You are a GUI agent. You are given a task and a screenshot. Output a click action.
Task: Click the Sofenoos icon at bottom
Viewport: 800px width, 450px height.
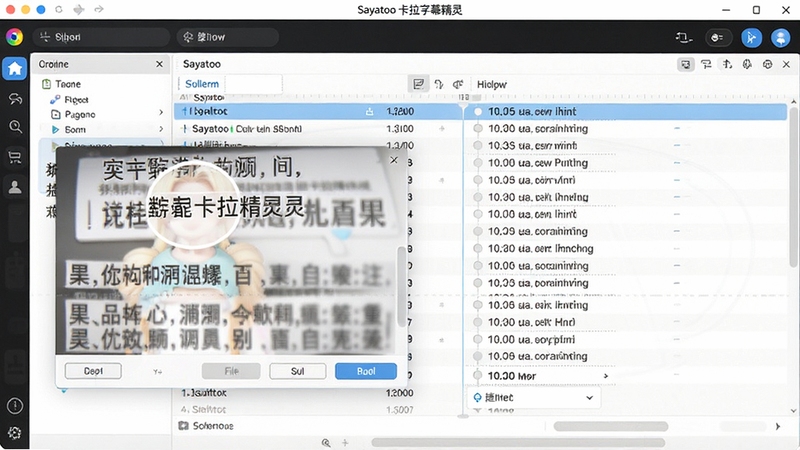pos(183,426)
